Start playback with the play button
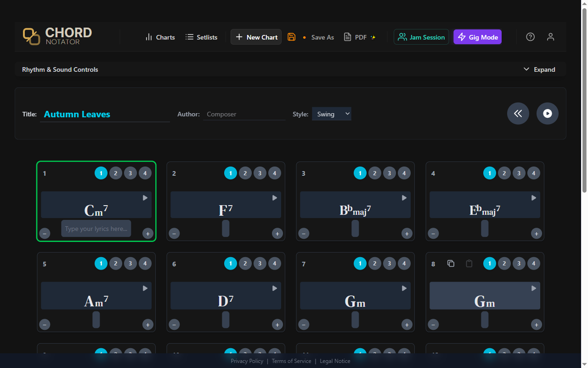Screen dimensions: 588x368 click(547, 113)
